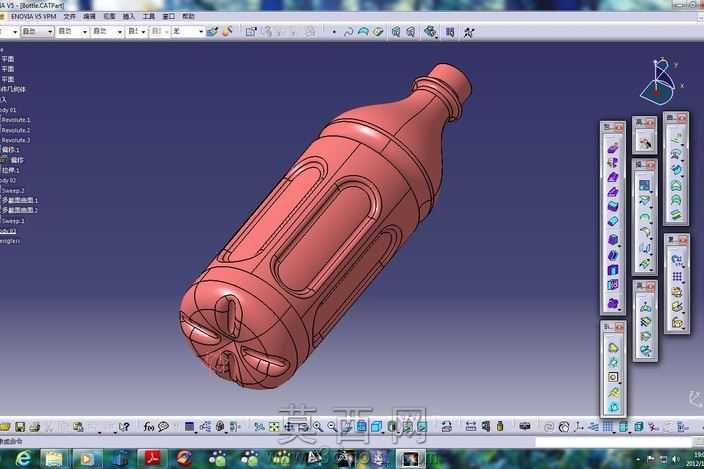The width and height of the screenshot is (704, 469).
Task: Toggle the blue grid icon in bottom toolbar
Action: [607, 427]
